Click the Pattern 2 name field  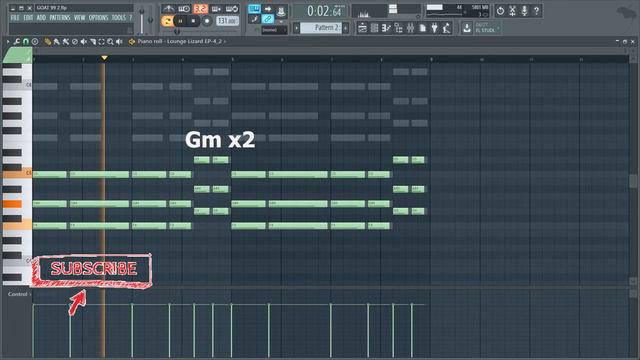[x=321, y=28]
